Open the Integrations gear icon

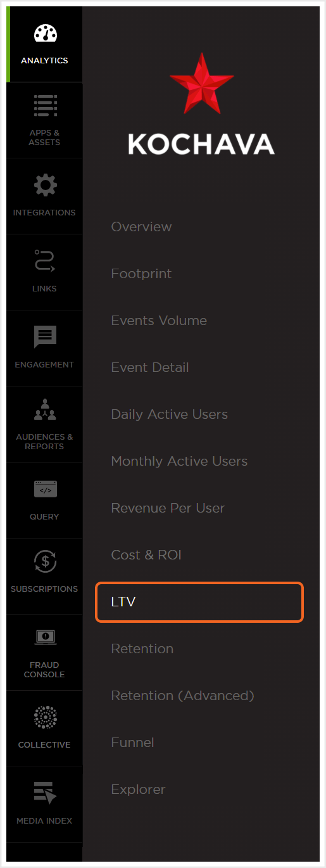coord(45,186)
